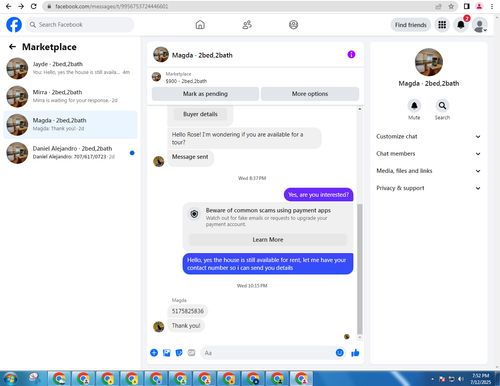
Task: Search in conversation magnifier icon
Action: (442, 106)
